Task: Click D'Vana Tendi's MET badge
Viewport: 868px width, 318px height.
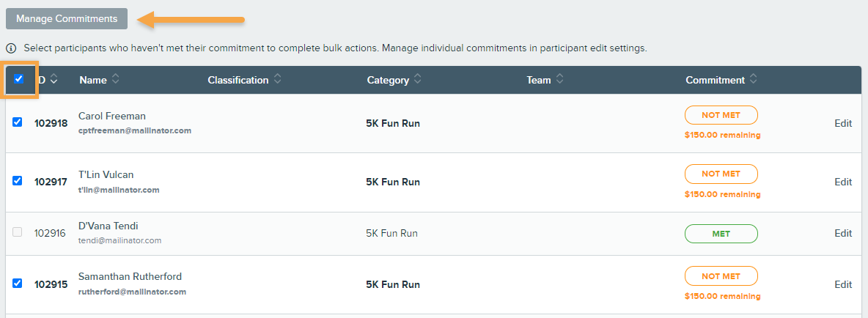Action: [721, 234]
